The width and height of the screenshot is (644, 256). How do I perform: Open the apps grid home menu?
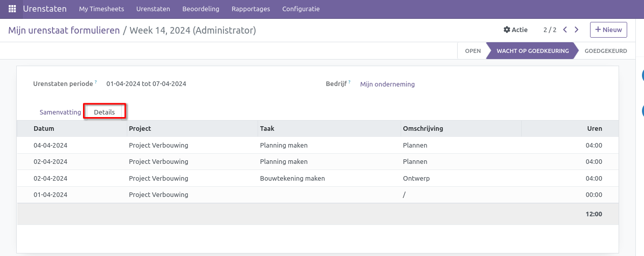[x=12, y=9]
